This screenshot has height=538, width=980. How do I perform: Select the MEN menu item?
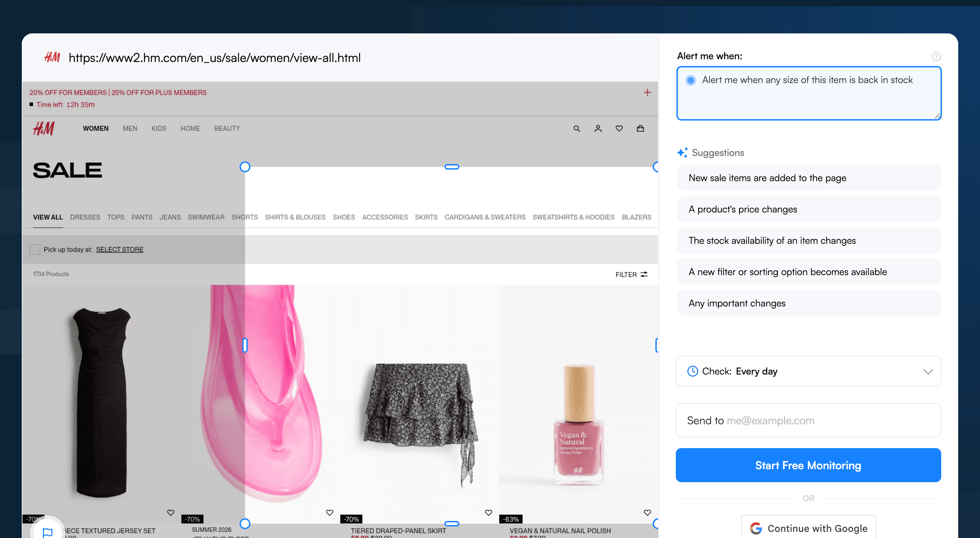click(130, 129)
